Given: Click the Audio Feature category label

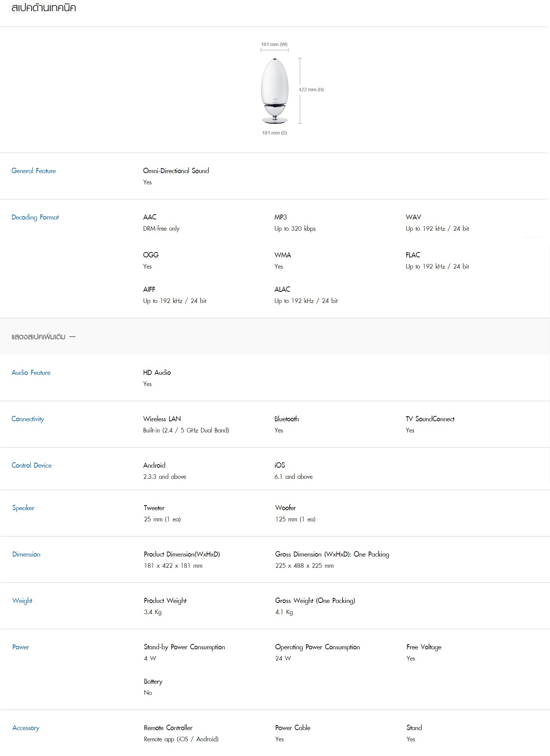Looking at the screenshot, I should pos(31,373).
